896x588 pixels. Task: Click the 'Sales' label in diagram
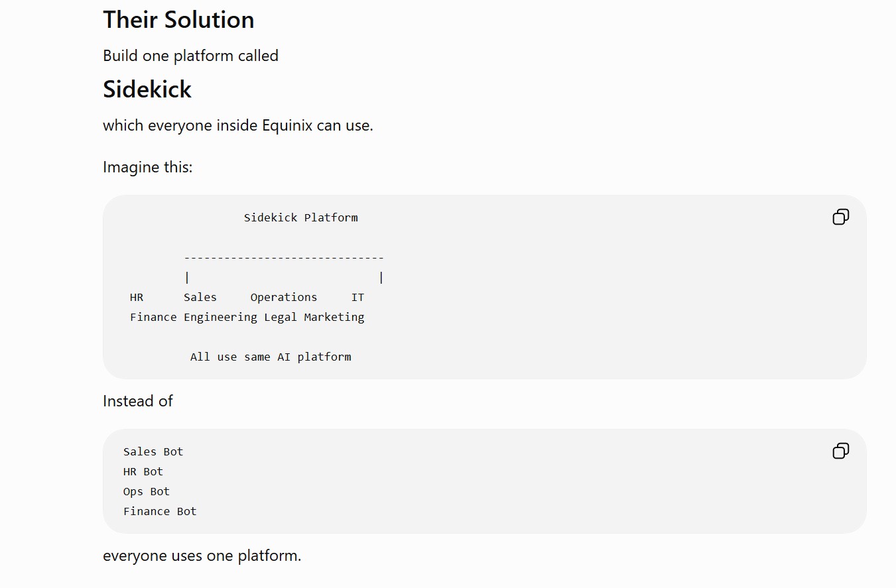(x=200, y=297)
